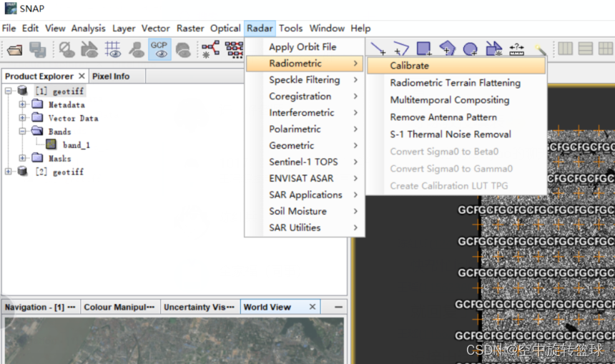The width and height of the screenshot is (615, 364).
Task: Switch to the Colour Manipulation tab
Action: click(119, 307)
